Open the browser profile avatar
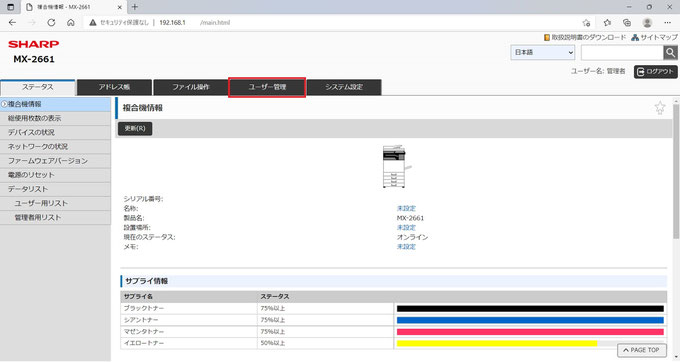The width and height of the screenshot is (680, 362). [647, 23]
